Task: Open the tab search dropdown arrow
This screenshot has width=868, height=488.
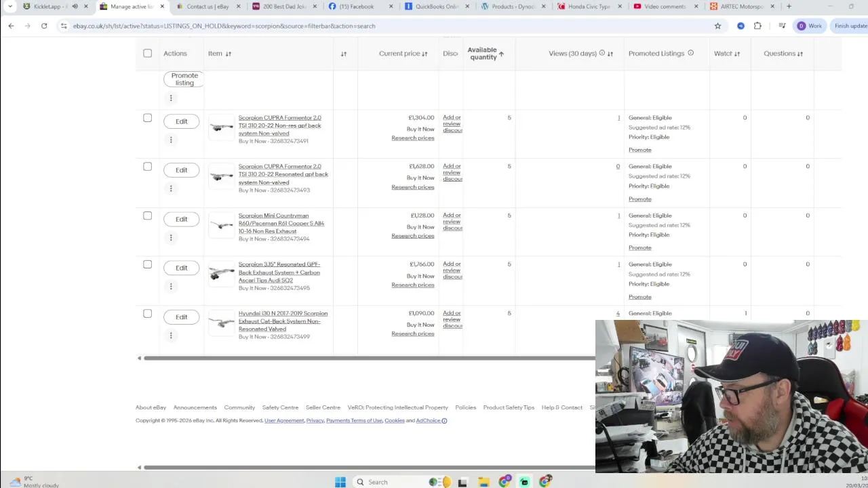Action: tap(9, 6)
